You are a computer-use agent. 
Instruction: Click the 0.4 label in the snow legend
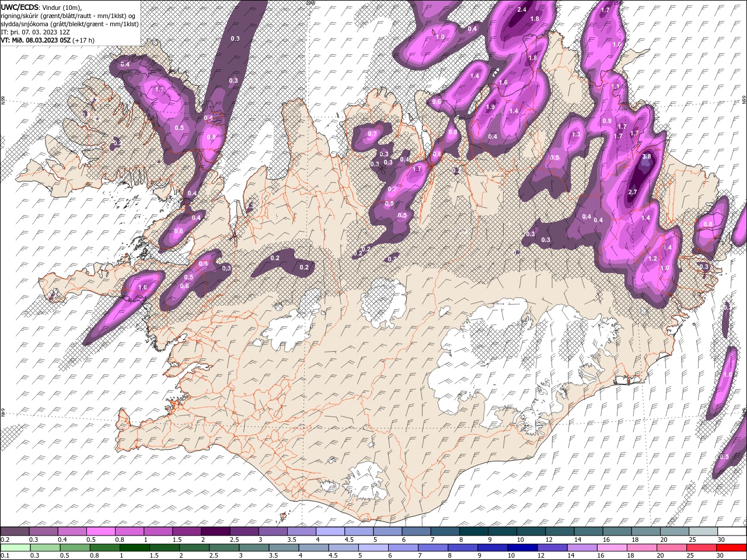[x=62, y=540]
